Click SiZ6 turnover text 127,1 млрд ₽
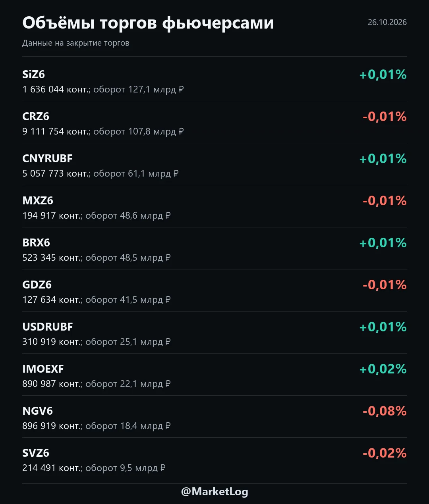The width and height of the screenshot is (429, 504). click(156, 90)
